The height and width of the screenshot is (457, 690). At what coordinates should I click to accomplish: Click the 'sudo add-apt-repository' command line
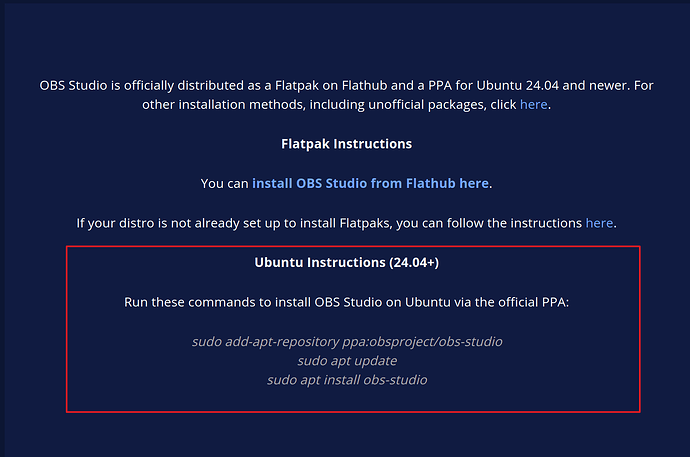point(347,341)
